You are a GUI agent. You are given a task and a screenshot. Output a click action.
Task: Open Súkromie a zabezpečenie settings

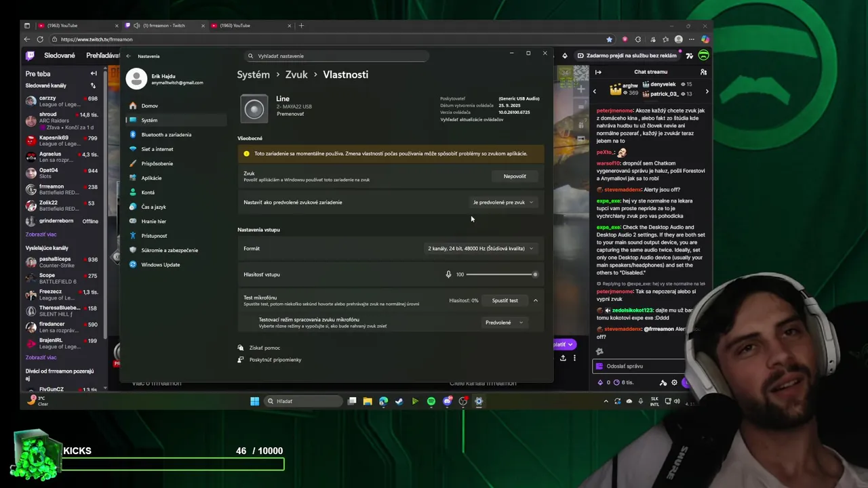[176, 250]
